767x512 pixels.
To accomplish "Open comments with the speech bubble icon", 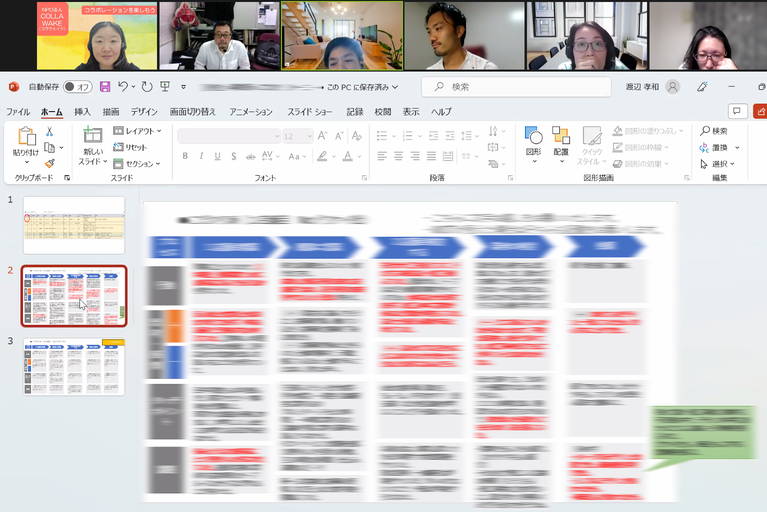I will coord(737,112).
